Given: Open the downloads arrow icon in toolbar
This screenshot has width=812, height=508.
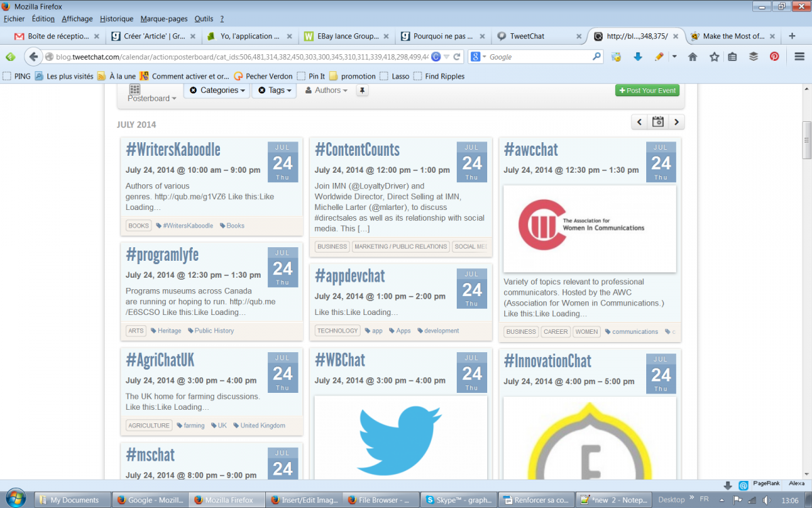Looking at the screenshot, I should coord(637,57).
